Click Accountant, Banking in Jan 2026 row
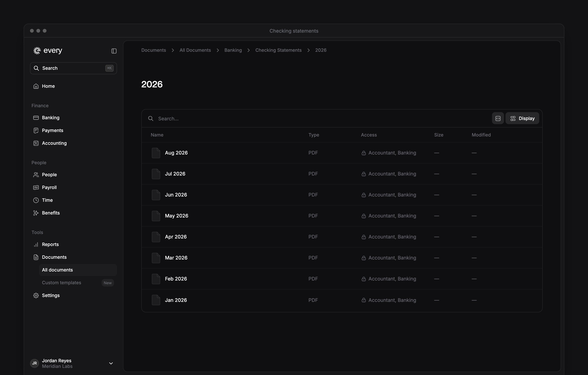588x375 pixels. (x=392, y=300)
